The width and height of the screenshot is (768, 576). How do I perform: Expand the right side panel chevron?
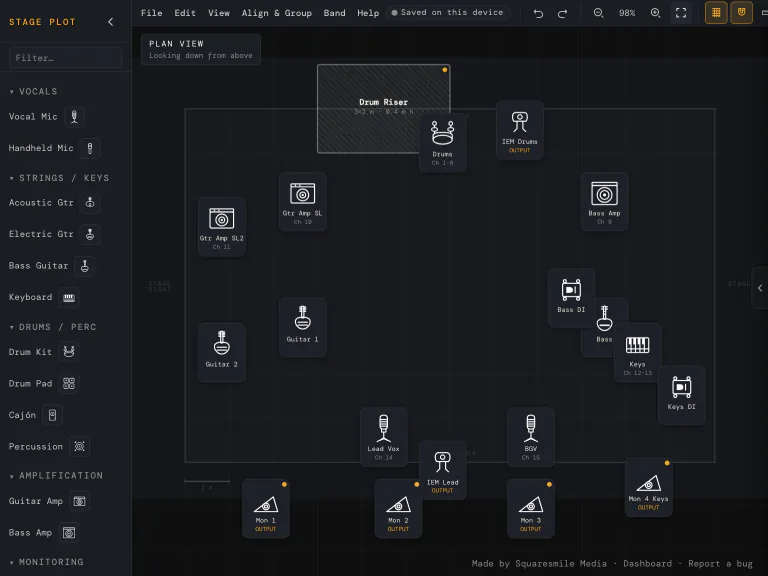pyautogui.click(x=760, y=288)
